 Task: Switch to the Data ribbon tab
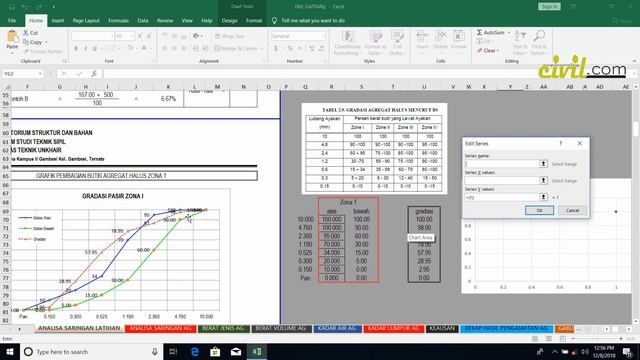click(x=143, y=20)
